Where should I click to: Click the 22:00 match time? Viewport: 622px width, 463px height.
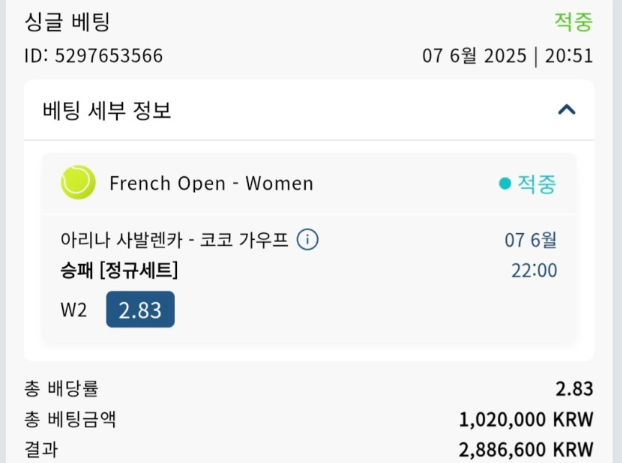534,271
